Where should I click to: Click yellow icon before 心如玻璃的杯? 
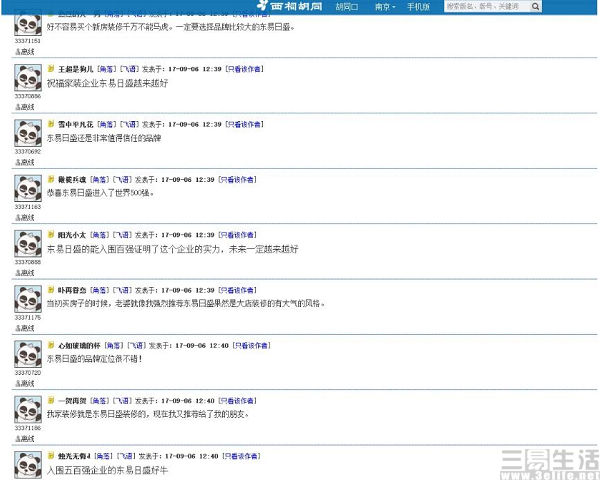(x=51, y=345)
